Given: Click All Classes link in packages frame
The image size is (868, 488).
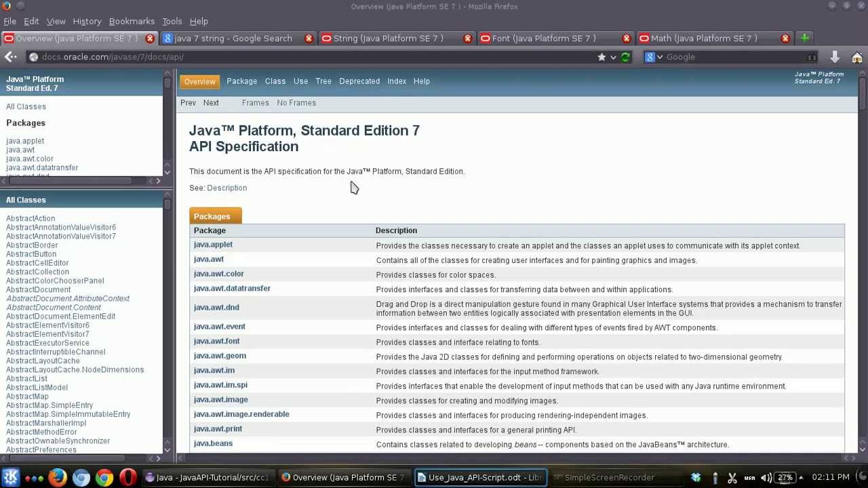Looking at the screenshot, I should 26,106.
